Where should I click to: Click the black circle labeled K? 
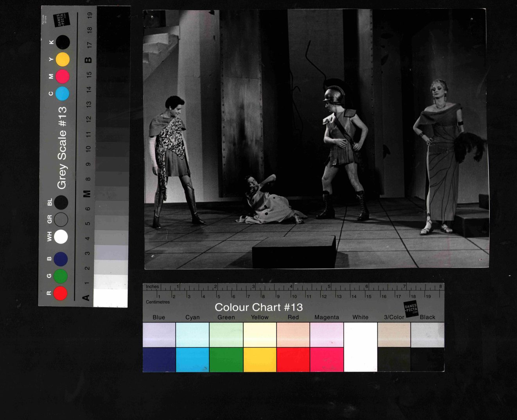click(63, 42)
